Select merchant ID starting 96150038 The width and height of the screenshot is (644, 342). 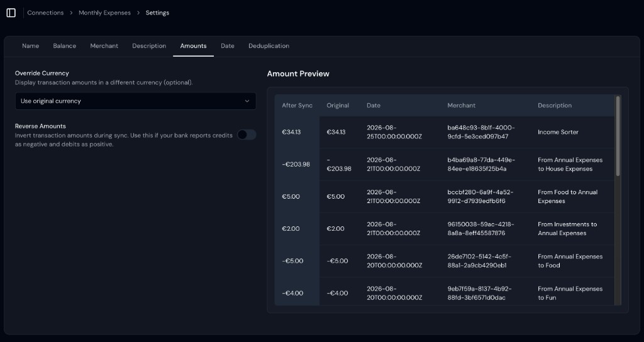pos(480,229)
